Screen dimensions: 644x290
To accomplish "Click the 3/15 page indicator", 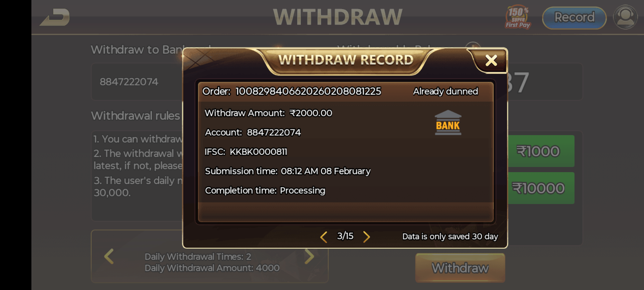I will click(345, 236).
